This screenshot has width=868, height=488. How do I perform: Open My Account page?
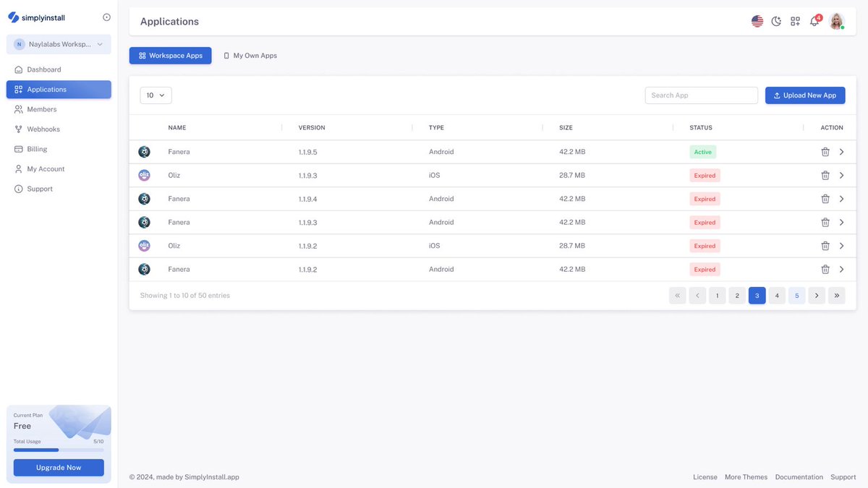pyautogui.click(x=59, y=169)
